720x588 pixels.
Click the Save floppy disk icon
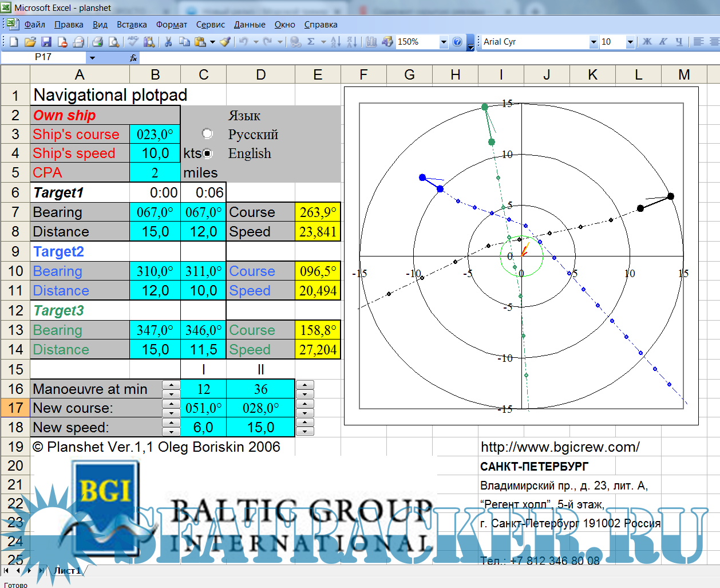point(46,42)
